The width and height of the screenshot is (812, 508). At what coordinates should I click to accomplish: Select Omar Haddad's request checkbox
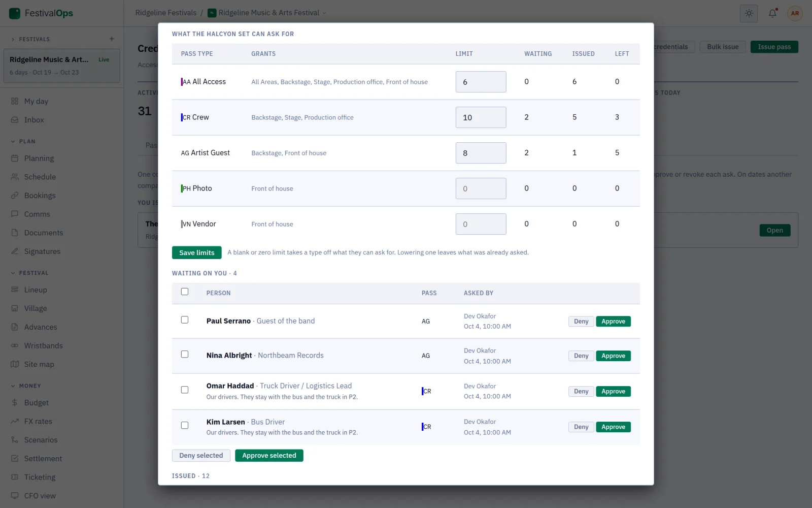[185, 390]
